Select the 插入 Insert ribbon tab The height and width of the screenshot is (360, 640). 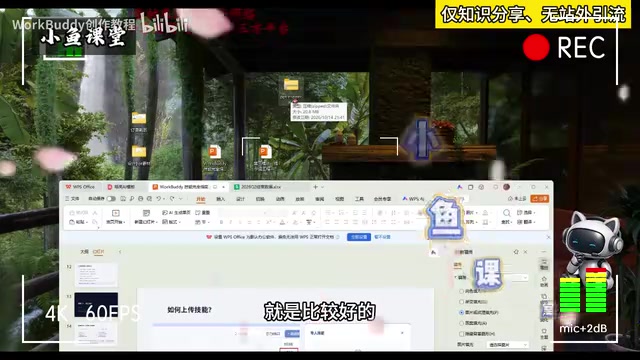tap(220, 199)
